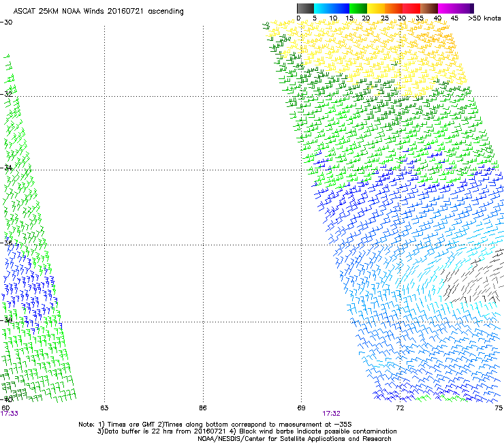Click the '40' label under the color bar
The height and width of the screenshot is (443, 504).
(x=437, y=18)
